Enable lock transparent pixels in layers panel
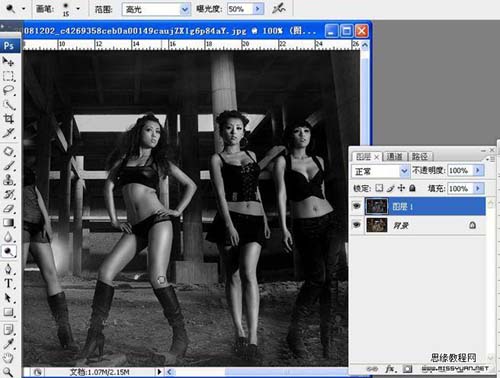The height and width of the screenshot is (378, 500). point(379,188)
